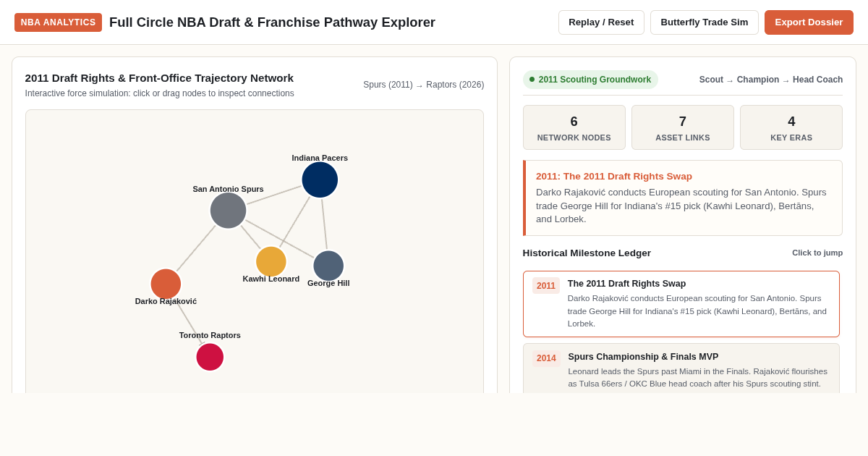
Task: Select the Toronto Raptors node
Action: pyautogui.click(x=210, y=357)
